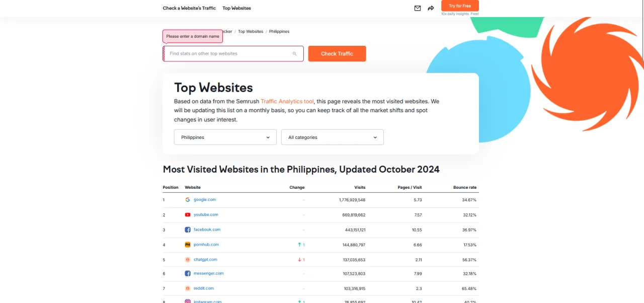644x303 pixels.
Task: Click visits value 137,035,653
Action: pyautogui.click(x=354, y=260)
